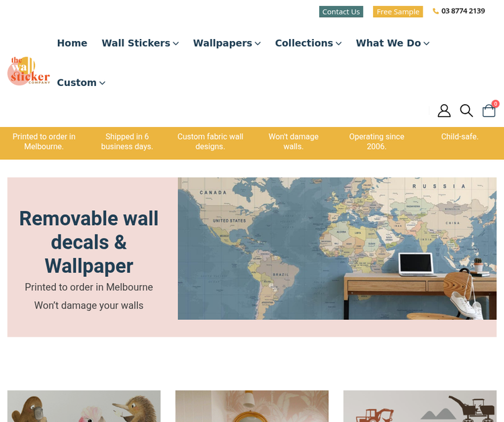Click the Contact Us button
This screenshot has width=504, height=422.
(x=341, y=12)
